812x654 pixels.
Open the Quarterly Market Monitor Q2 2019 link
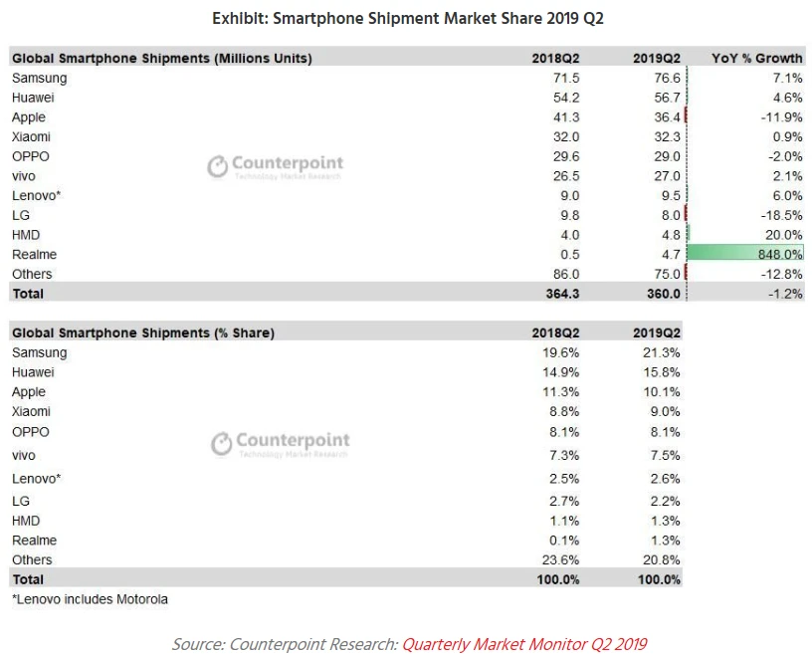click(x=523, y=644)
